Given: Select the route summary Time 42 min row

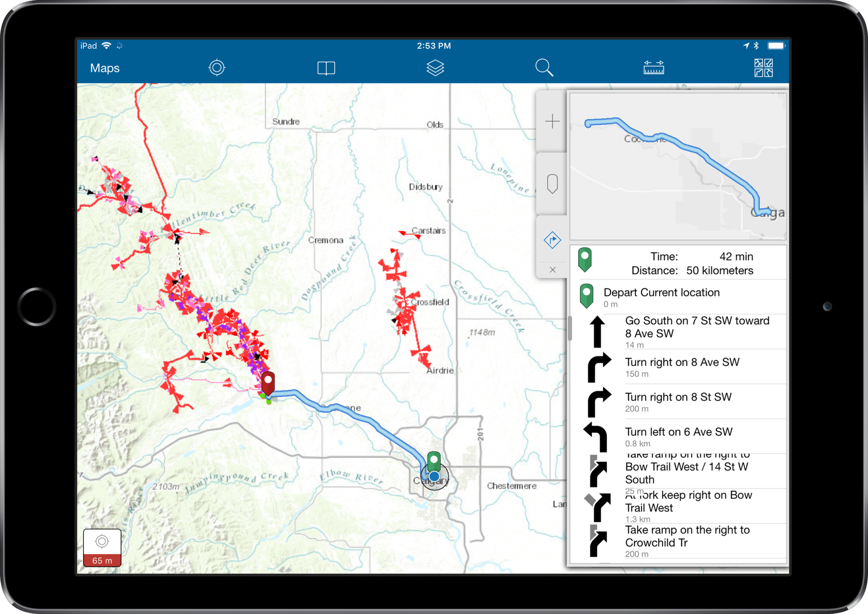Looking at the screenshot, I should coord(678,263).
